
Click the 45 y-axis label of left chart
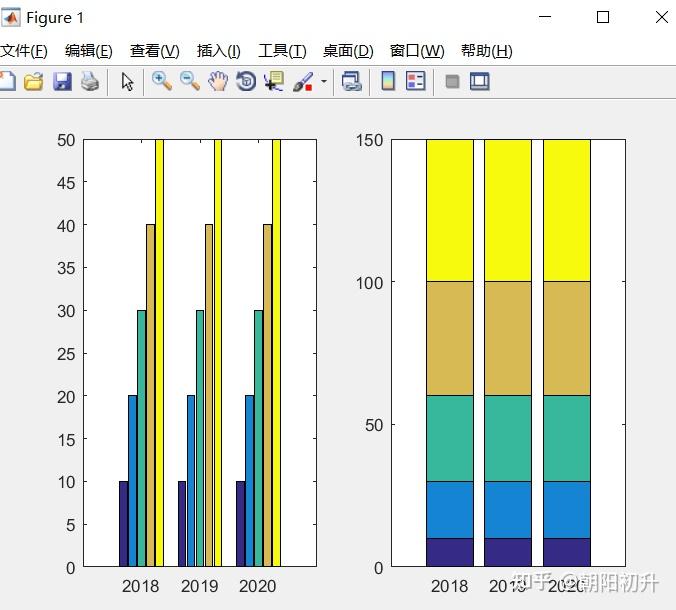(x=66, y=183)
